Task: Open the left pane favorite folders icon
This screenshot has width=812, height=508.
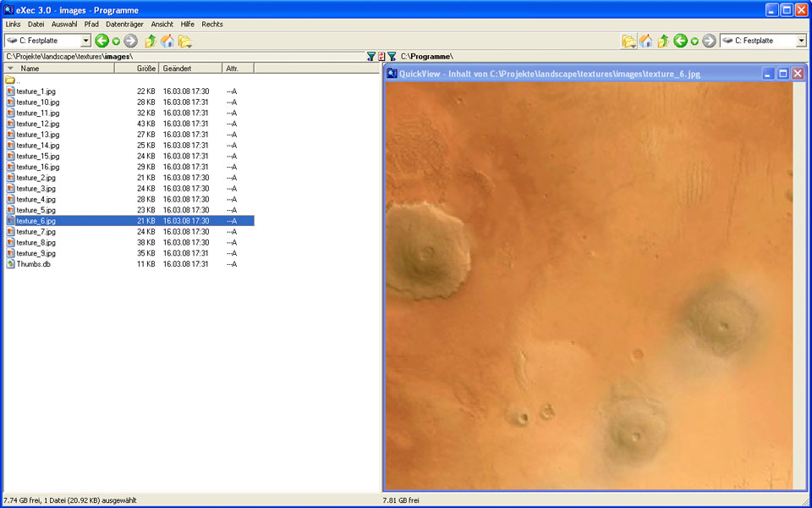Action: [x=184, y=41]
